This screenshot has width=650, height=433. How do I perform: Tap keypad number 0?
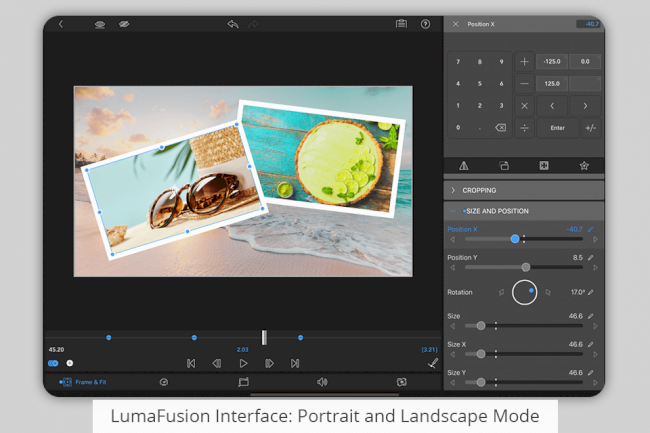pyautogui.click(x=458, y=128)
